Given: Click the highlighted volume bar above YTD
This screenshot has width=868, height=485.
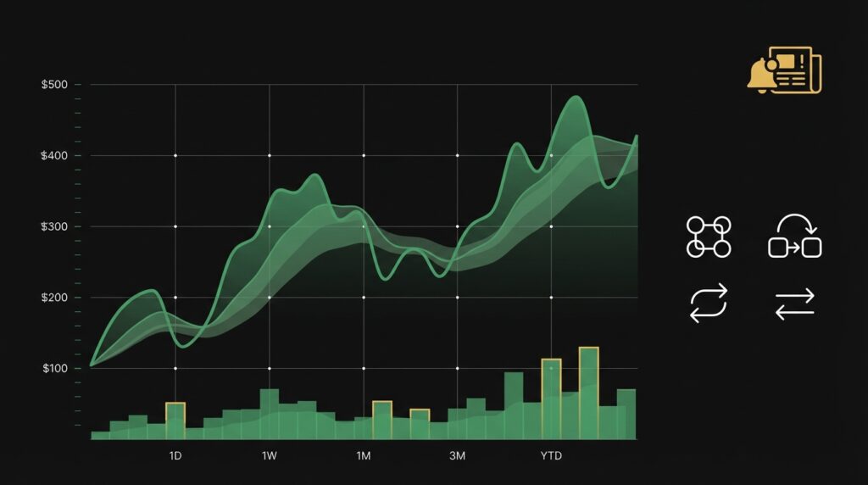Looking at the screenshot, I should [551, 399].
